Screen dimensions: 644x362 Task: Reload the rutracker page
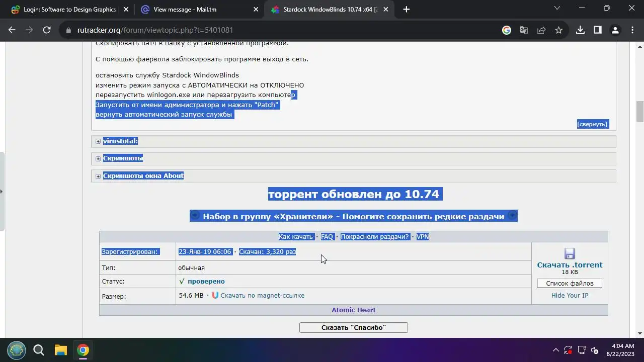[x=47, y=30]
